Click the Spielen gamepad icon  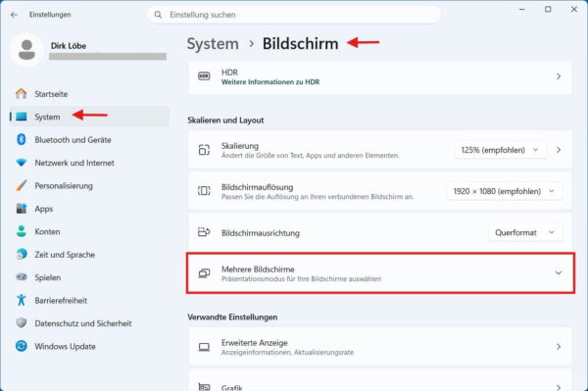coord(22,277)
